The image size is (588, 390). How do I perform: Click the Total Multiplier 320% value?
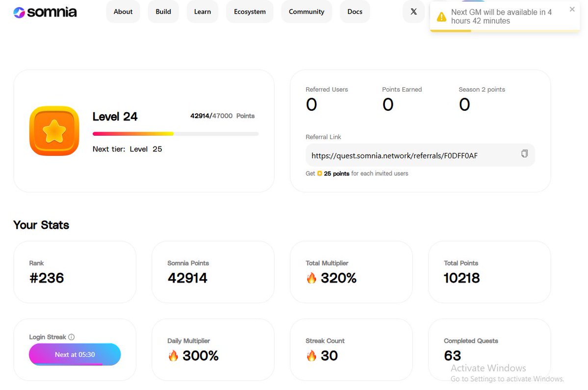tap(338, 278)
